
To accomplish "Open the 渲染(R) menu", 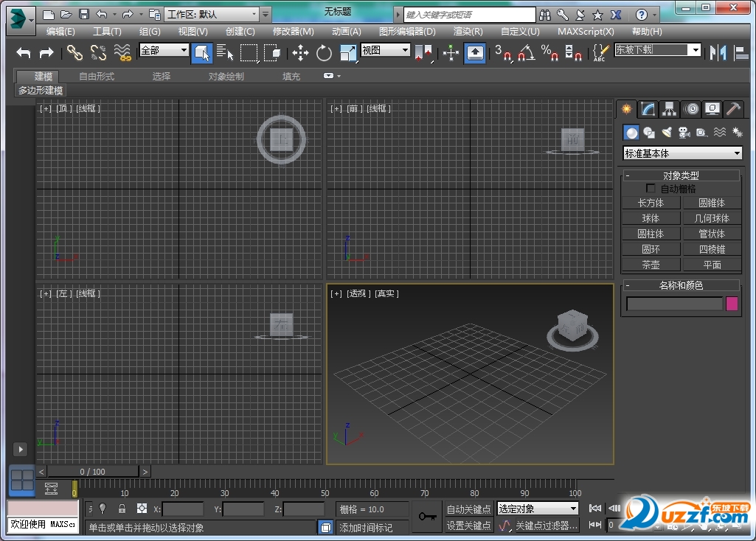I will click(468, 31).
